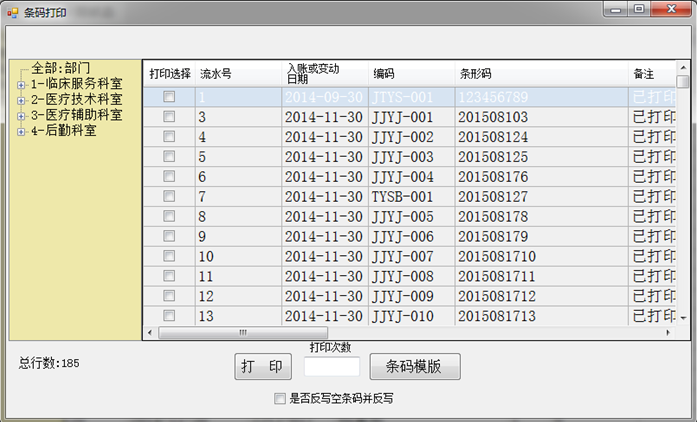
Task: Select date cell 2014-09-30
Action: point(325,97)
